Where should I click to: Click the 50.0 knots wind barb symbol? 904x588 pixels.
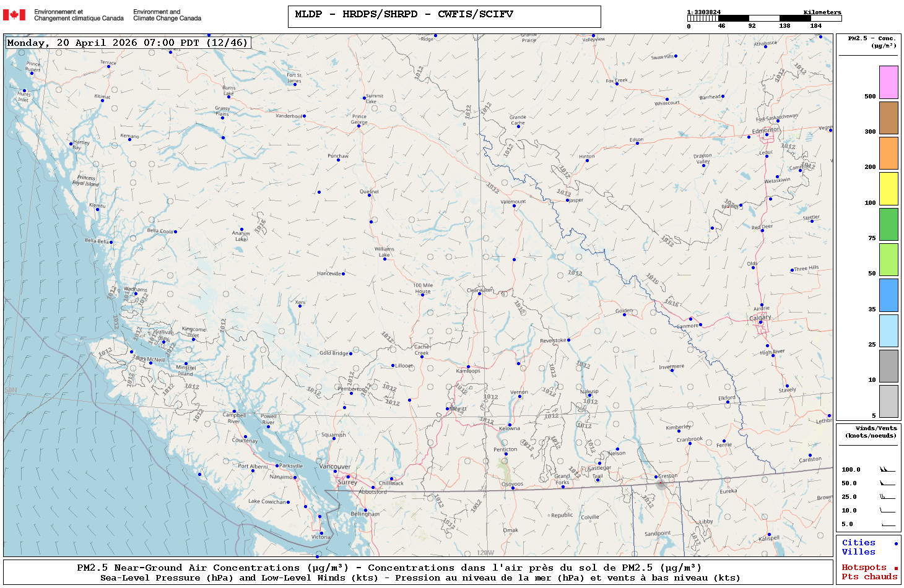[887, 483]
